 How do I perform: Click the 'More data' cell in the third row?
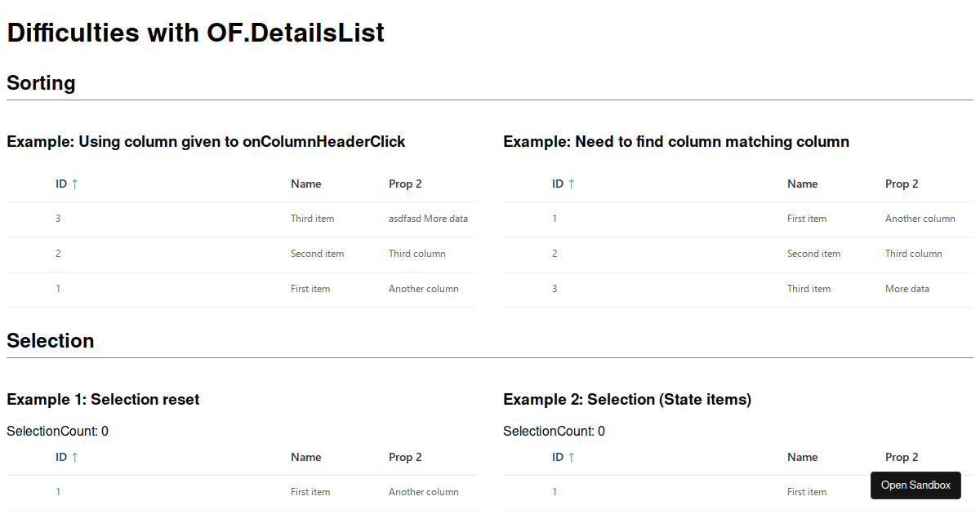coord(906,289)
